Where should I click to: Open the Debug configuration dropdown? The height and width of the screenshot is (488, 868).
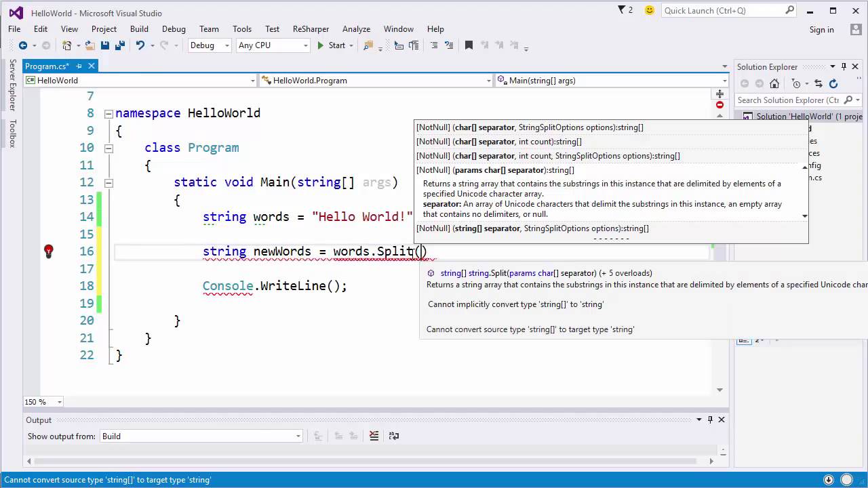click(210, 45)
